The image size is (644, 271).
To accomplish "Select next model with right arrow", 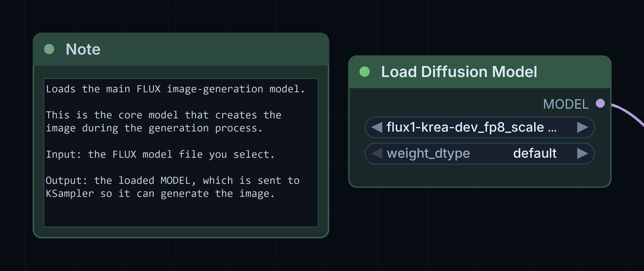I will (583, 128).
